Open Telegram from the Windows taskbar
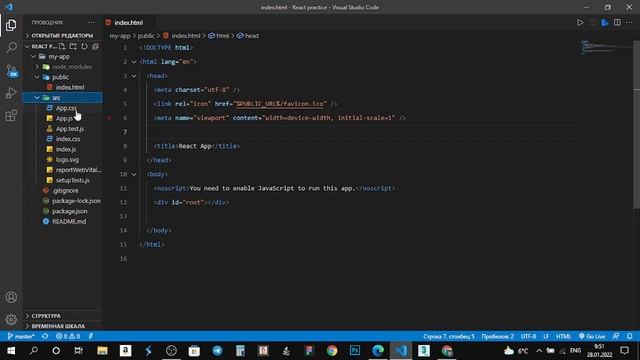This screenshot has height=360, width=640. tap(217, 351)
